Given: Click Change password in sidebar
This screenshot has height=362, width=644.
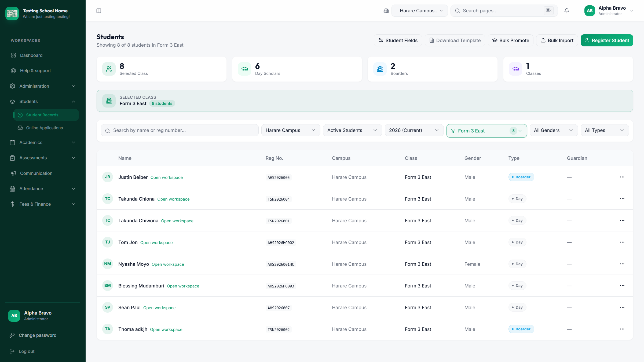Looking at the screenshot, I should tap(38, 335).
